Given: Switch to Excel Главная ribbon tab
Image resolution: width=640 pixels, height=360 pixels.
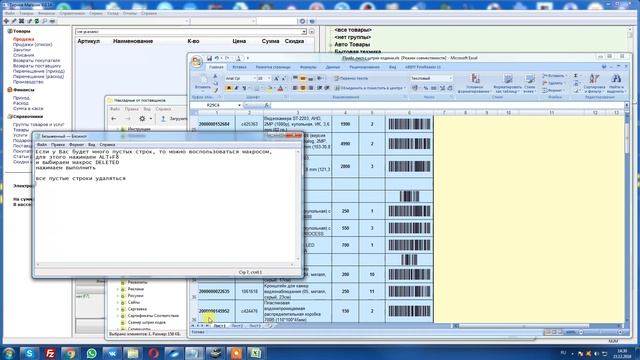Looking at the screenshot, I should pos(216,67).
